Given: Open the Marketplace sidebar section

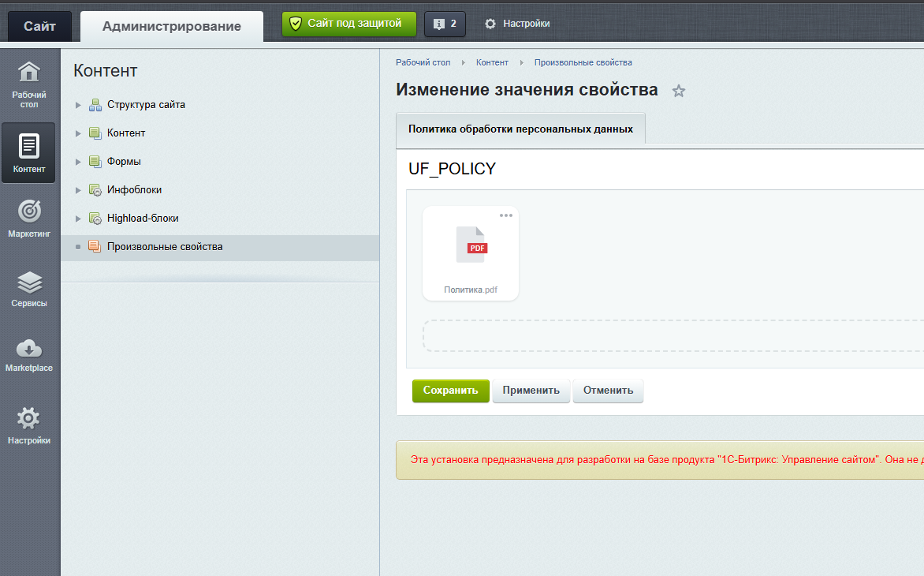Looking at the screenshot, I should click(x=29, y=356).
